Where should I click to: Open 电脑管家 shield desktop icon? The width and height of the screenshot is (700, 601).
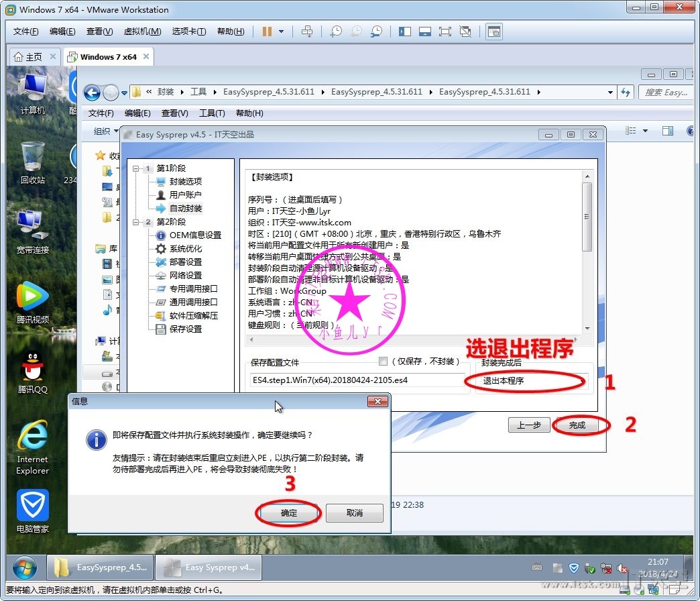32,512
